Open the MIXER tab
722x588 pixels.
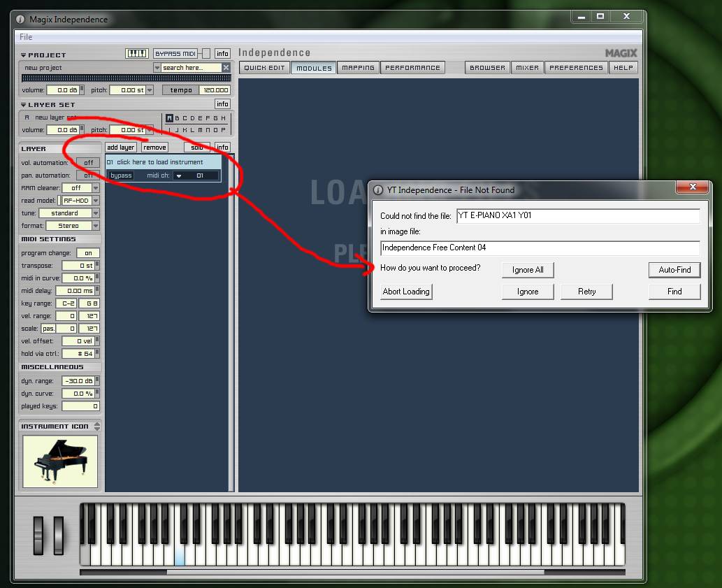[527, 68]
